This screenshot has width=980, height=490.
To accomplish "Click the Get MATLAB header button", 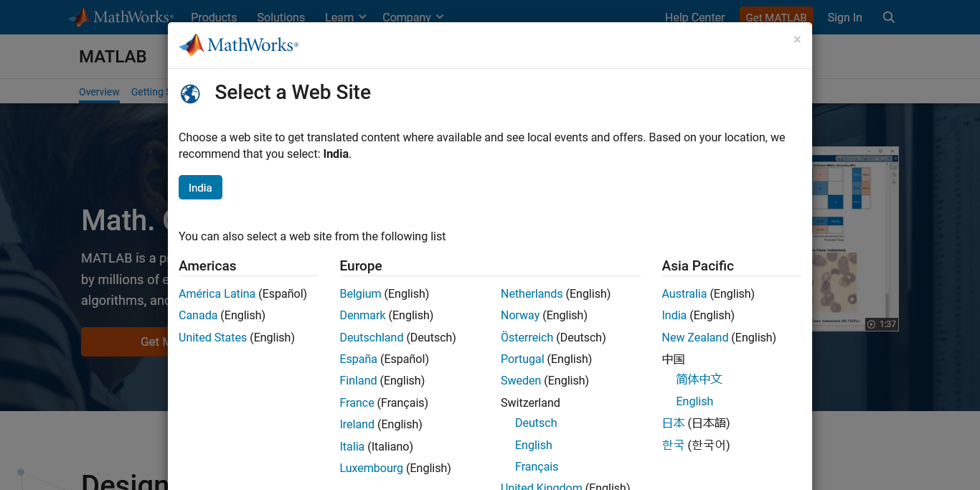I will pos(776,17).
